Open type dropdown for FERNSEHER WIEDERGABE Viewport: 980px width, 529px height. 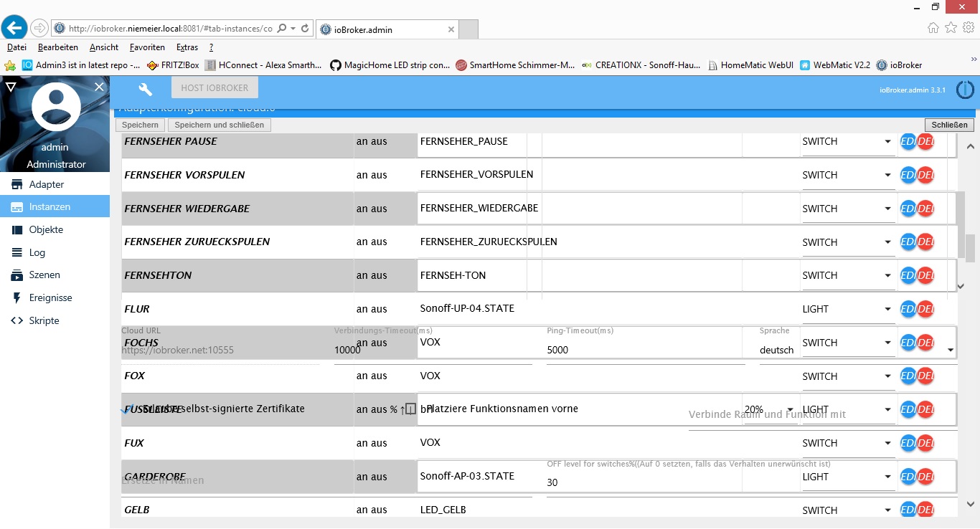coord(847,209)
